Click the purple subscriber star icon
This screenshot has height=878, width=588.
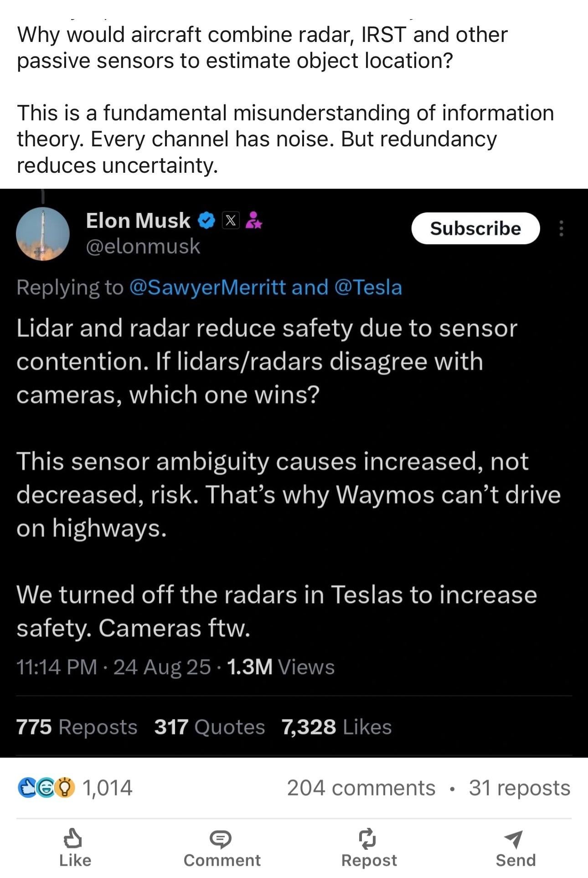[x=253, y=221]
